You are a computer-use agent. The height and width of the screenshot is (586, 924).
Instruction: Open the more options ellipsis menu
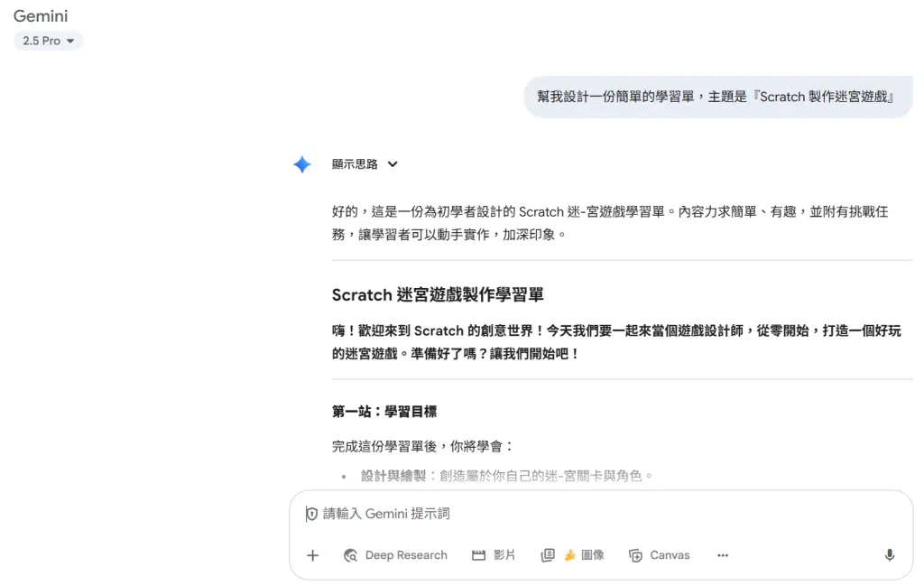[x=723, y=555]
